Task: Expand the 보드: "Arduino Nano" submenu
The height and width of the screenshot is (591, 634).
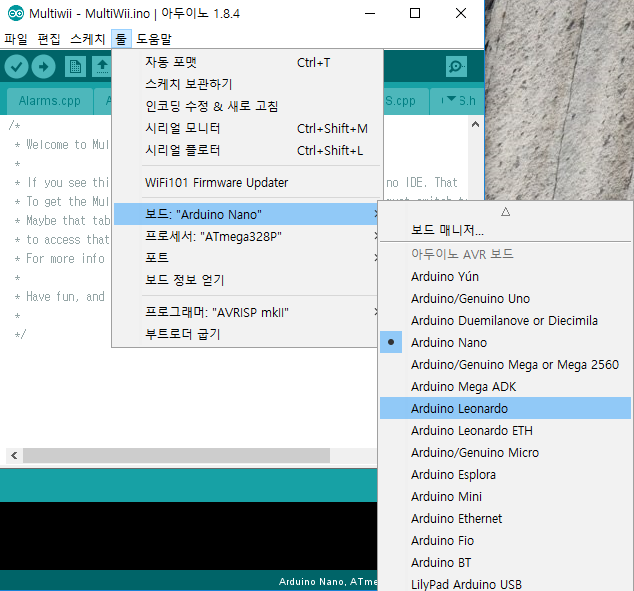Action: pyautogui.click(x=247, y=214)
